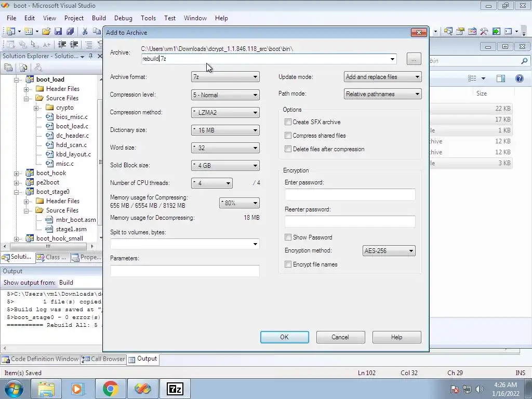
Task: Check Delete files after compression
Action: tap(288, 149)
